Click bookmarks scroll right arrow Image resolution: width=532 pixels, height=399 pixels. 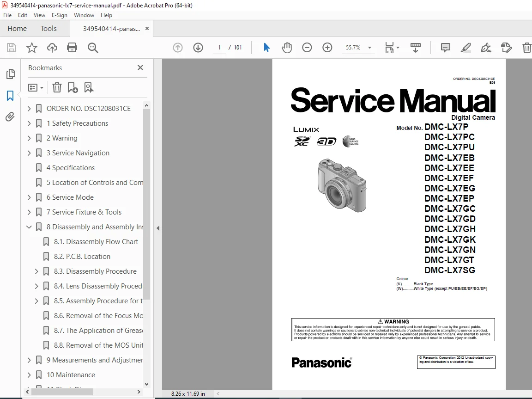pos(139,392)
